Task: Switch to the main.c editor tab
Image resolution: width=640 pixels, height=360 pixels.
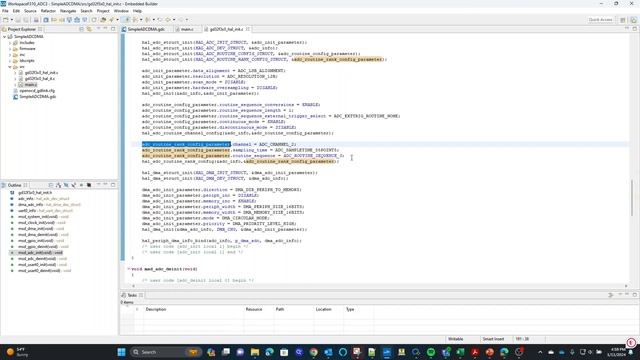Action: click(187, 29)
